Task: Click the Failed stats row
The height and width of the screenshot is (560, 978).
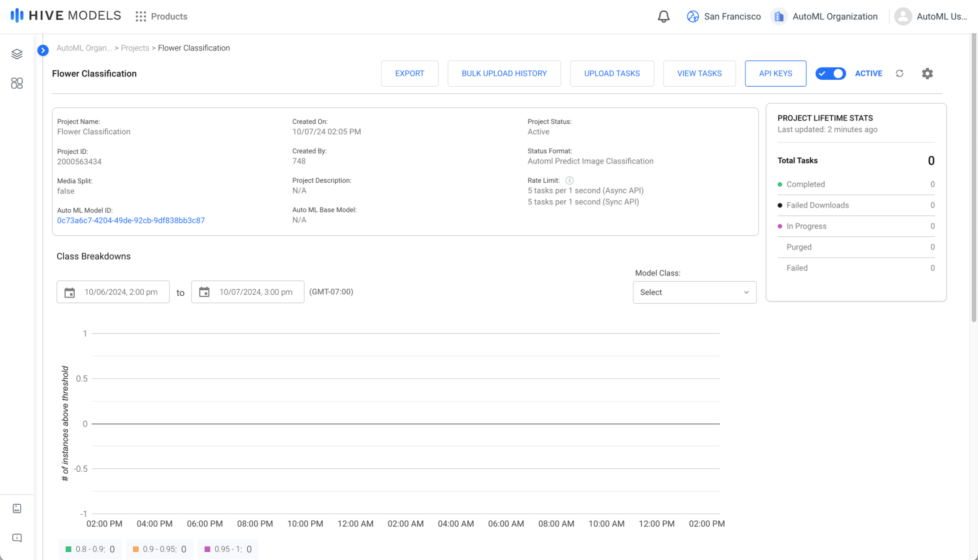Action: tap(856, 268)
